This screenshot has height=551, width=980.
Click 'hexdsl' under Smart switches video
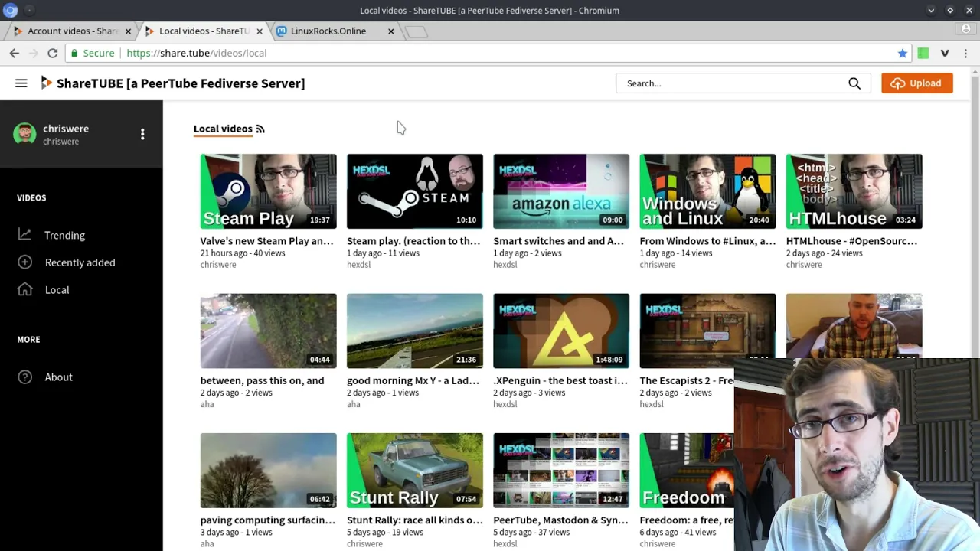coord(505,265)
